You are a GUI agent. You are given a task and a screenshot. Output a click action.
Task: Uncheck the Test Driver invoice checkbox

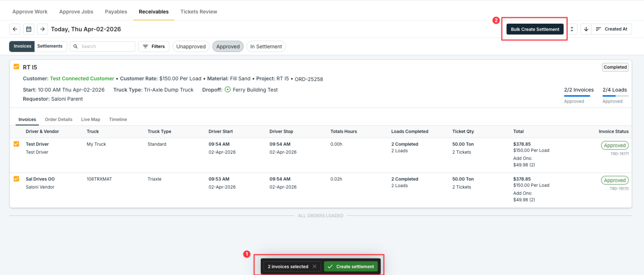(x=17, y=144)
